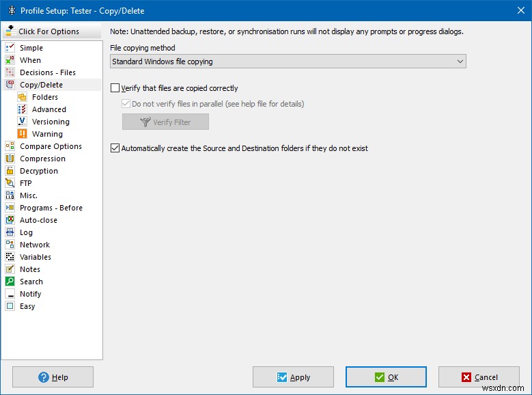Screen dimensions: 532x395
Task: Click the Log printer icon
Action: pyautogui.click(x=10, y=232)
